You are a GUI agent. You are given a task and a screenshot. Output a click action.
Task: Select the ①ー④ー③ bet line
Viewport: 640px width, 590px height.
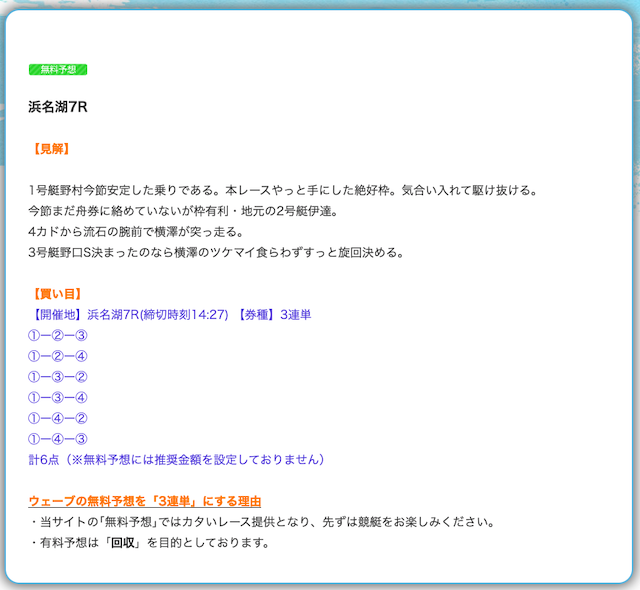click(58, 439)
